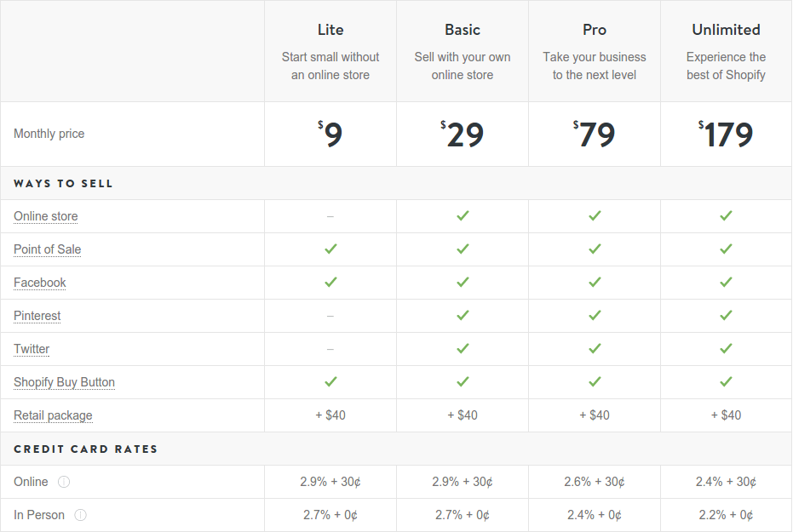Screen dimensions: 793x532
Task: Click the info icon next to Online
Action: [x=64, y=482]
